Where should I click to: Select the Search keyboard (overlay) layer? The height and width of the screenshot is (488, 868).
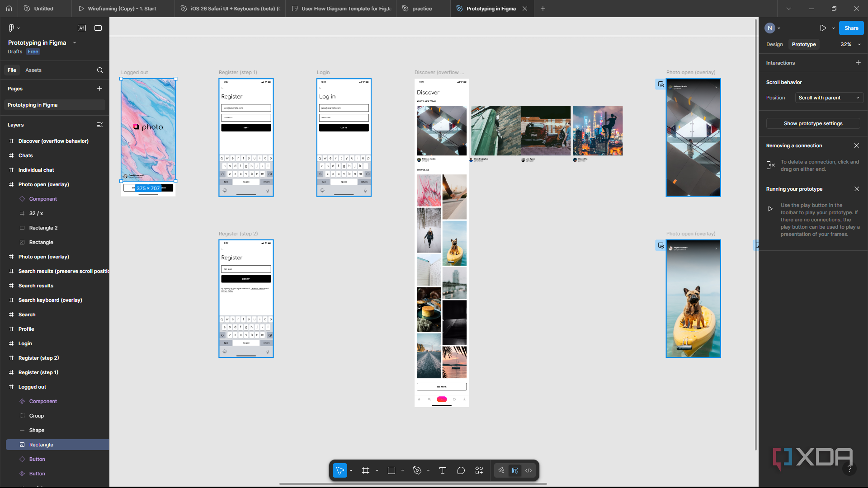click(x=50, y=300)
